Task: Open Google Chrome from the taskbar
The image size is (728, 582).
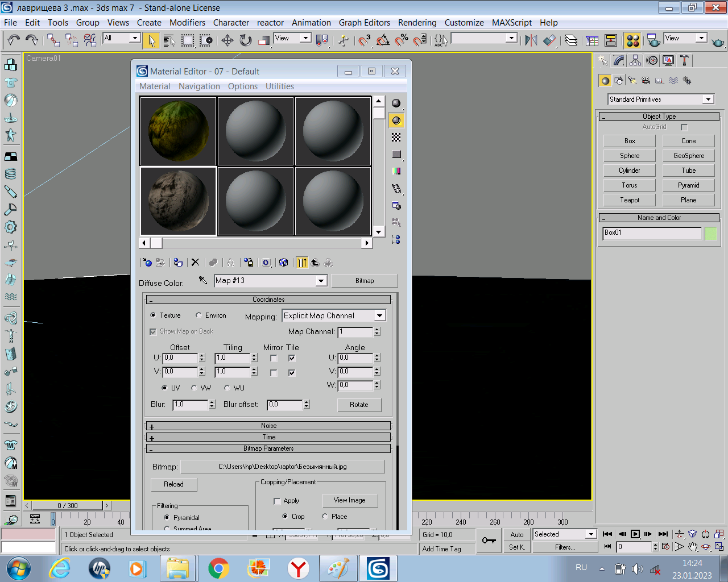Action: pyautogui.click(x=218, y=568)
